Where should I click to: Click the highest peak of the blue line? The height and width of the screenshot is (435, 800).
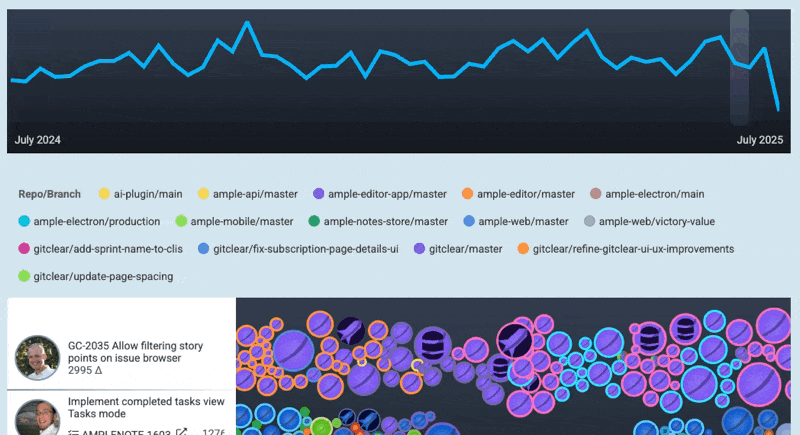tap(247, 22)
